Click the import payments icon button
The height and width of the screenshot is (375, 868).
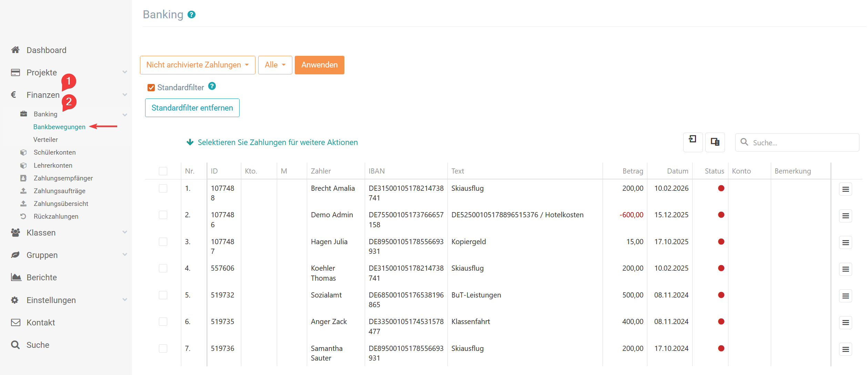tap(693, 142)
